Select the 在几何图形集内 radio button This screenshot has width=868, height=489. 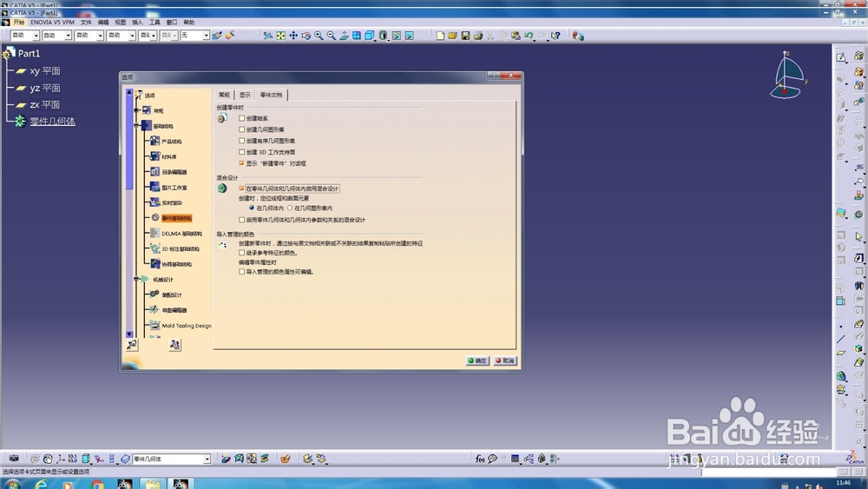290,208
